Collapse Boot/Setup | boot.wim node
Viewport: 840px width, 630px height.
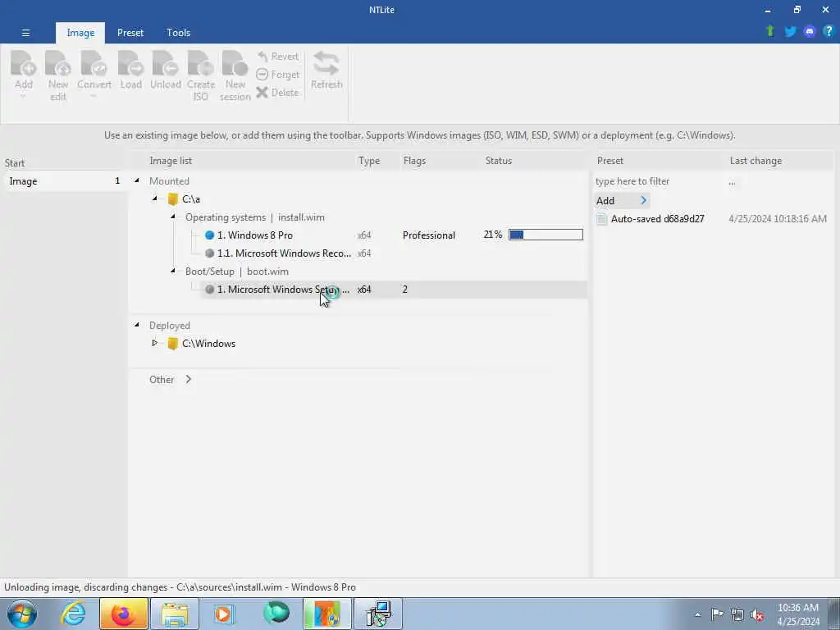(172, 271)
